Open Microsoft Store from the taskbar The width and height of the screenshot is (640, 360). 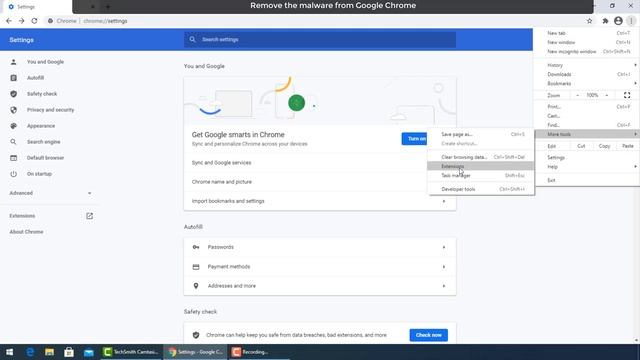[69, 352]
